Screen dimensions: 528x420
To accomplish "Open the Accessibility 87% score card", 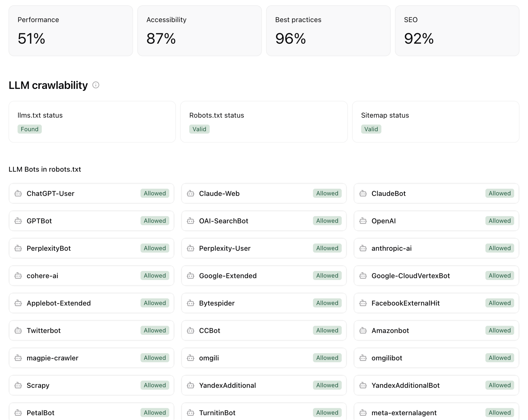I will [199, 31].
